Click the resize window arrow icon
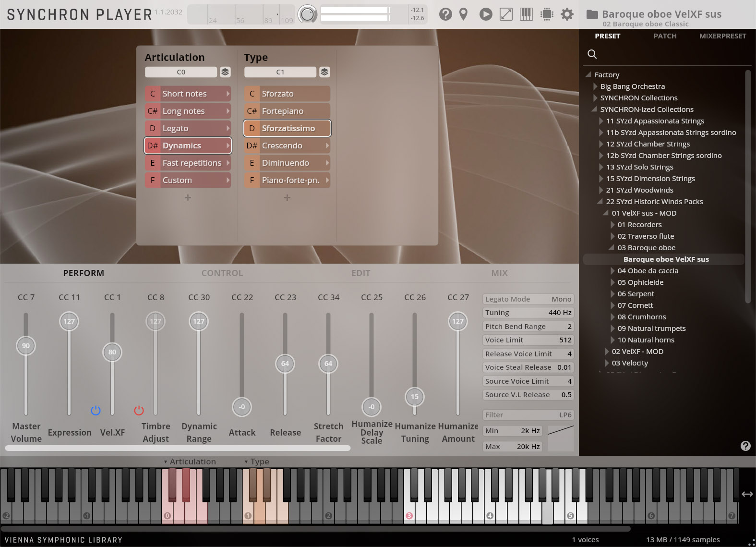The width and height of the screenshot is (756, 547). 506,14
